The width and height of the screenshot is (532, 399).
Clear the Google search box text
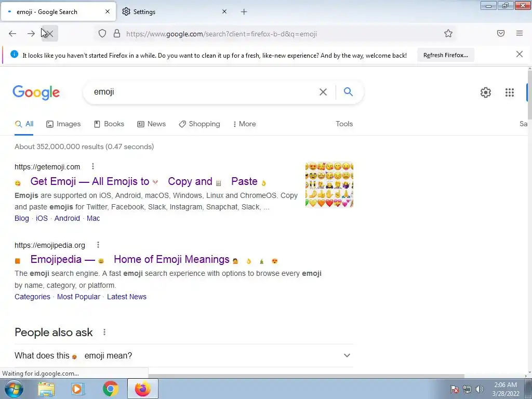click(x=323, y=92)
